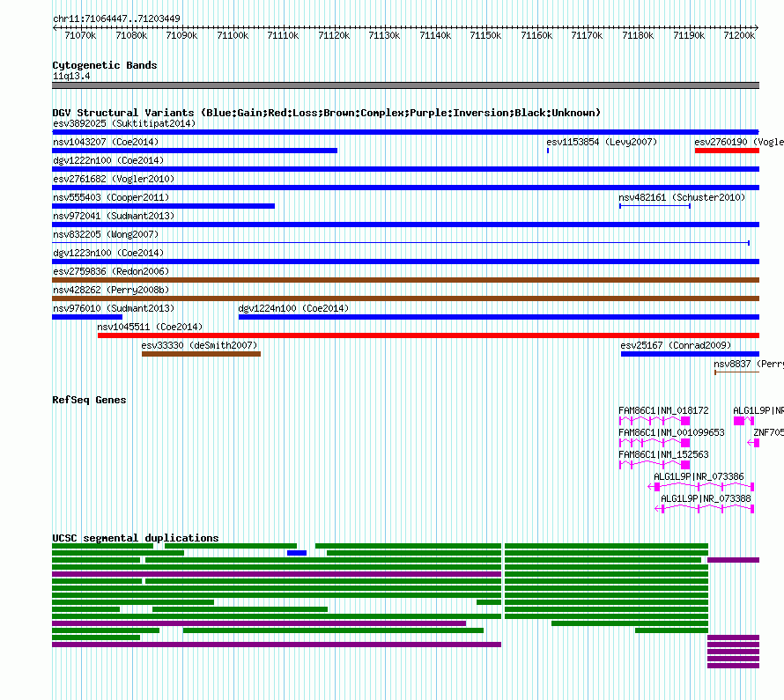Click the FAM86C1|NM_152563 gene label
The image size is (784, 700).
coord(663,454)
